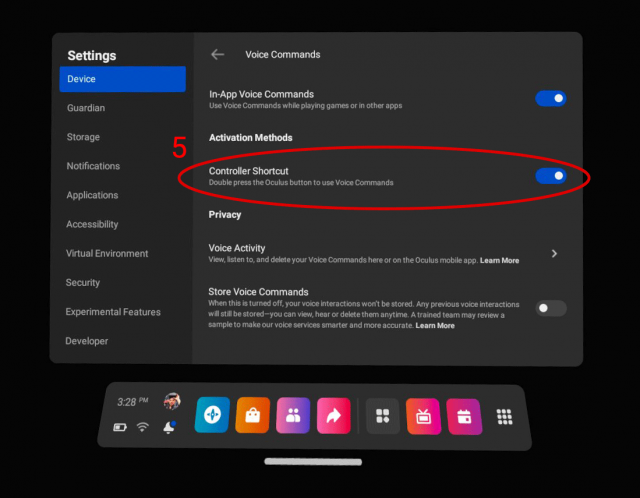
Task: Open the App Library grid icon
Action: [x=505, y=416]
